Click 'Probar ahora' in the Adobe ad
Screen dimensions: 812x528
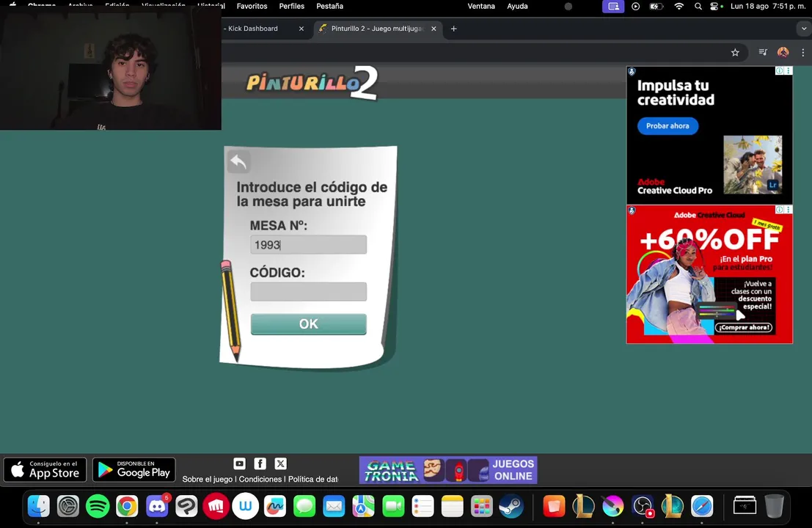click(667, 126)
